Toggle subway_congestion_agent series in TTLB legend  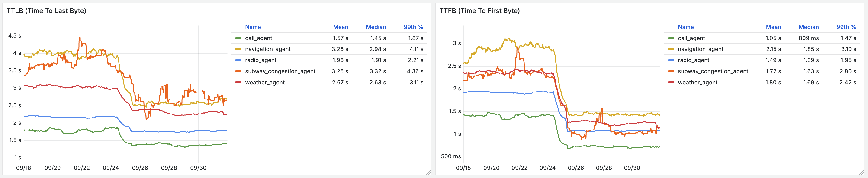280,71
